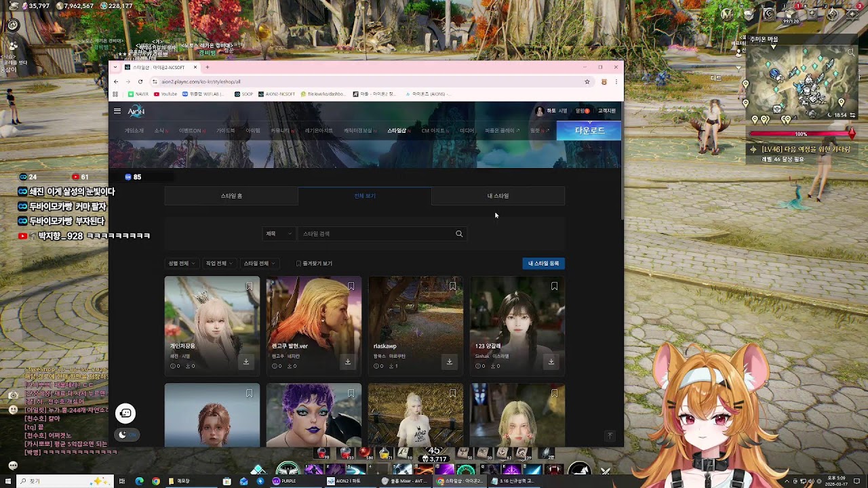Open the chatbot floating icon on the page
Image resolution: width=868 pixels, height=488 pixels.
[125, 413]
